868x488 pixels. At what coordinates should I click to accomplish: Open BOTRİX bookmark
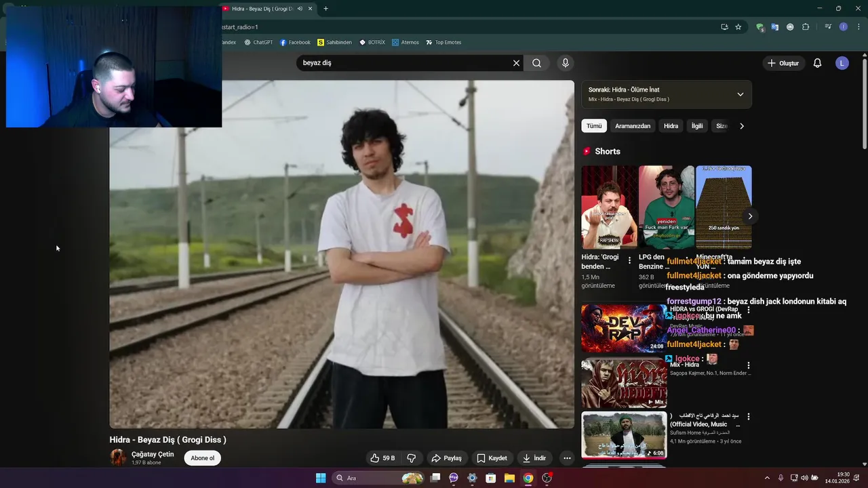point(372,42)
